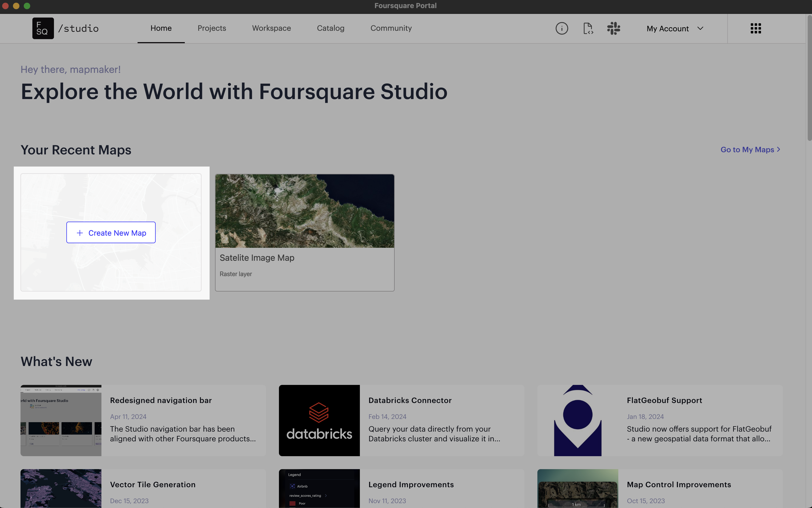The width and height of the screenshot is (812, 508).
Task: Click the FlatGeobuf description text
Action: click(x=699, y=434)
